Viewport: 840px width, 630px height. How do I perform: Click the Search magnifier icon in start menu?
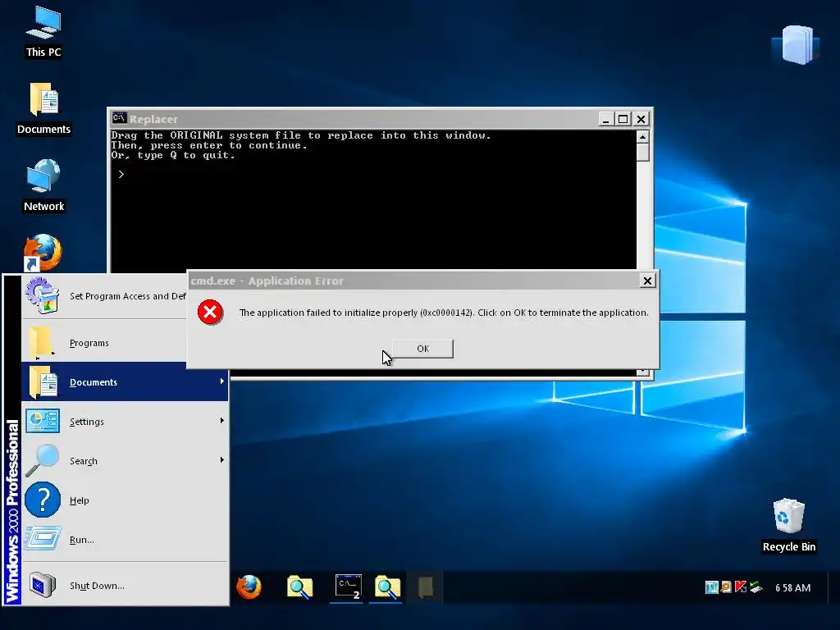tap(42, 460)
